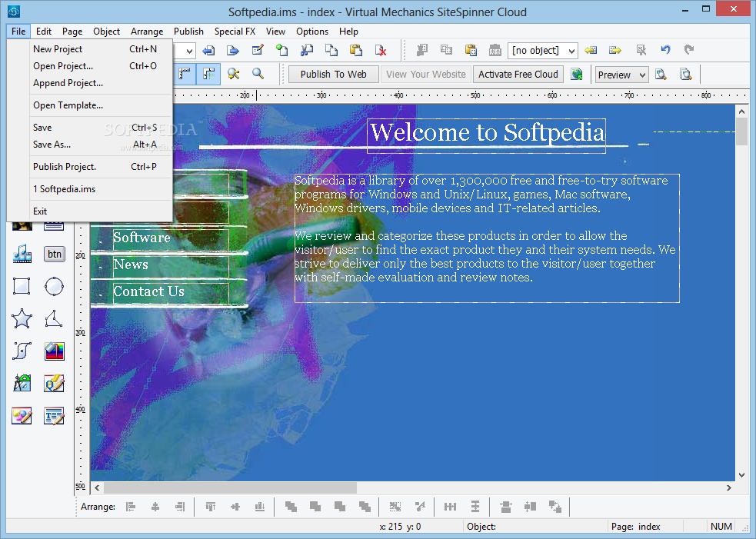Viewport: 756px width, 539px height.
Task: Click the gray Redo arrow
Action: 689,50
